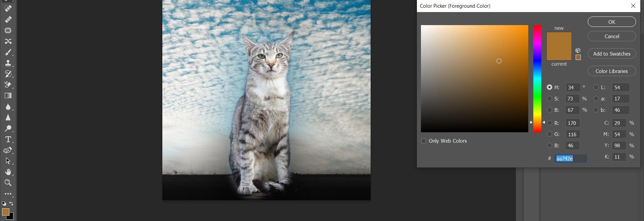Select the Sharpen tool triangle
The width and height of the screenshot is (644, 221).
[8, 118]
